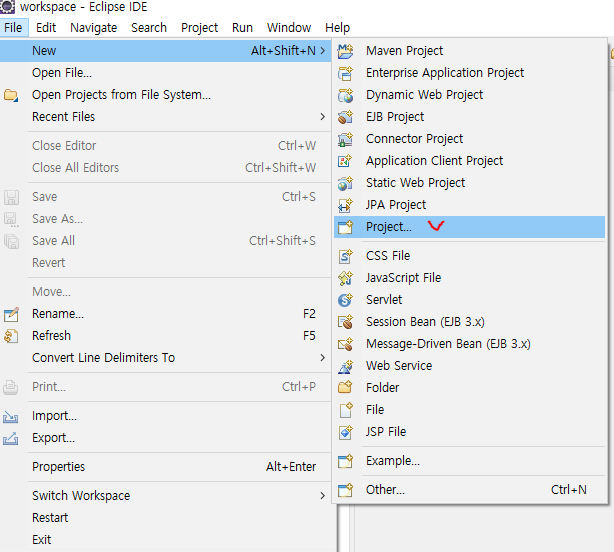Open the Search menu
The width and height of the screenshot is (614, 552).
(x=149, y=28)
